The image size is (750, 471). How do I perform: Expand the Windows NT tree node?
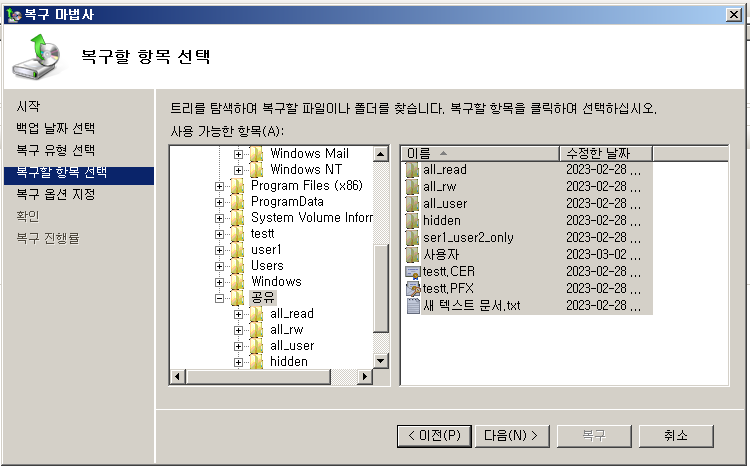pyautogui.click(x=238, y=170)
